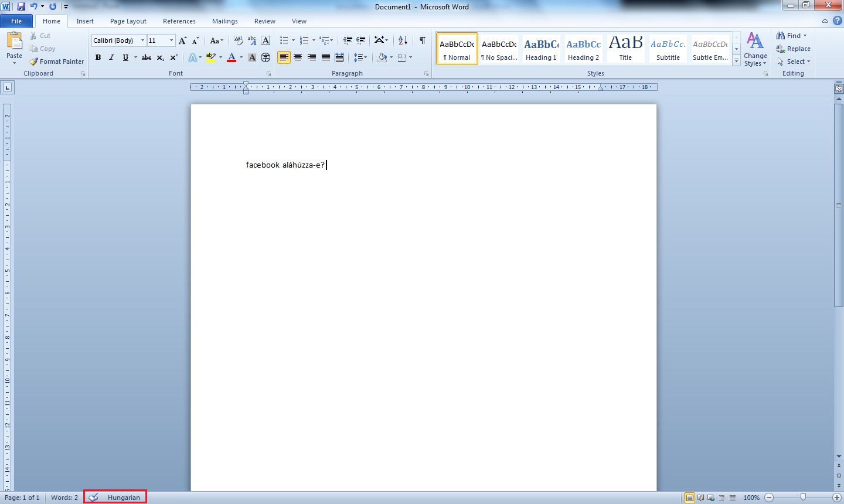The width and height of the screenshot is (844, 504).
Task: Center align the paragraph
Action: coord(298,57)
